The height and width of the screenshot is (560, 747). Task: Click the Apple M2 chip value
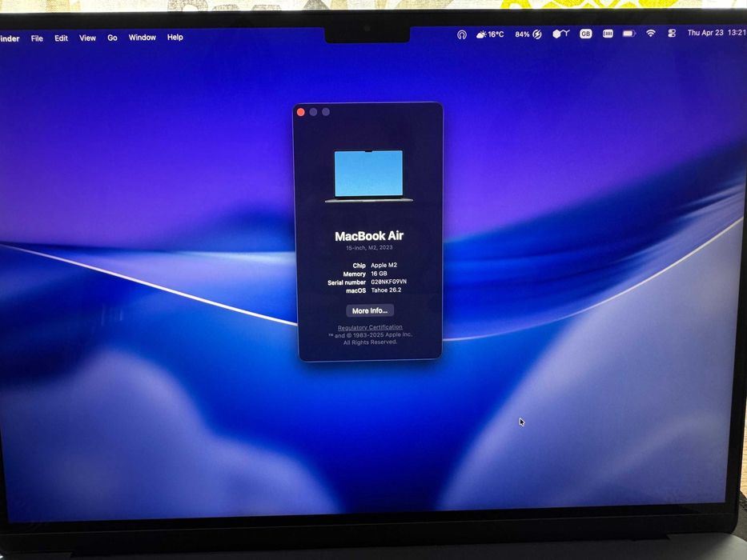pyautogui.click(x=384, y=266)
